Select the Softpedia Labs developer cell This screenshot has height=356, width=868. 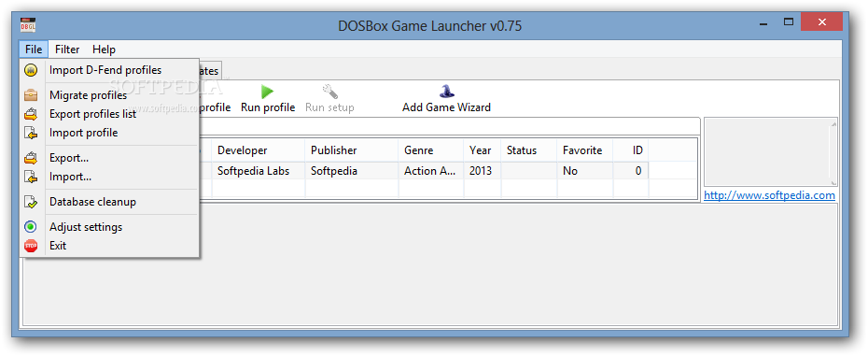(x=258, y=171)
